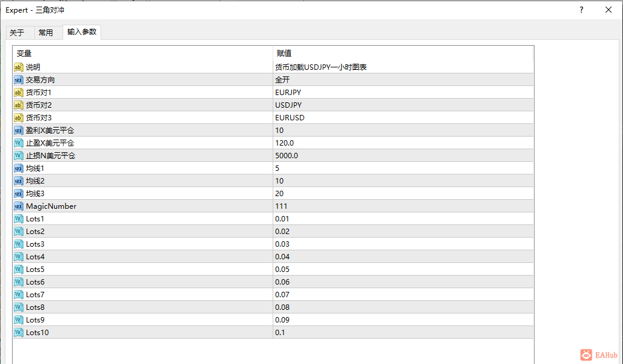Click the double icon beside Lots10
Screen dimensions: 623x364
pos(18,332)
